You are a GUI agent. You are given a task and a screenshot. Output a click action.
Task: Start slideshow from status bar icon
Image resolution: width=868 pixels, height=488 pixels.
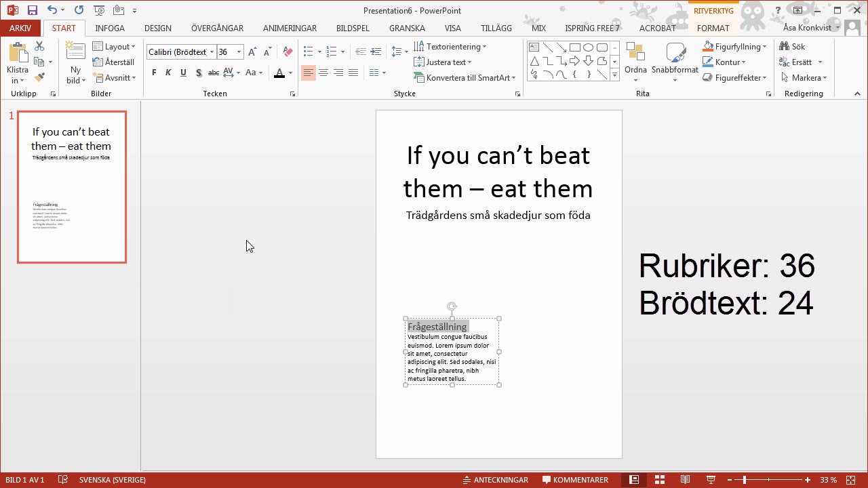click(711, 480)
